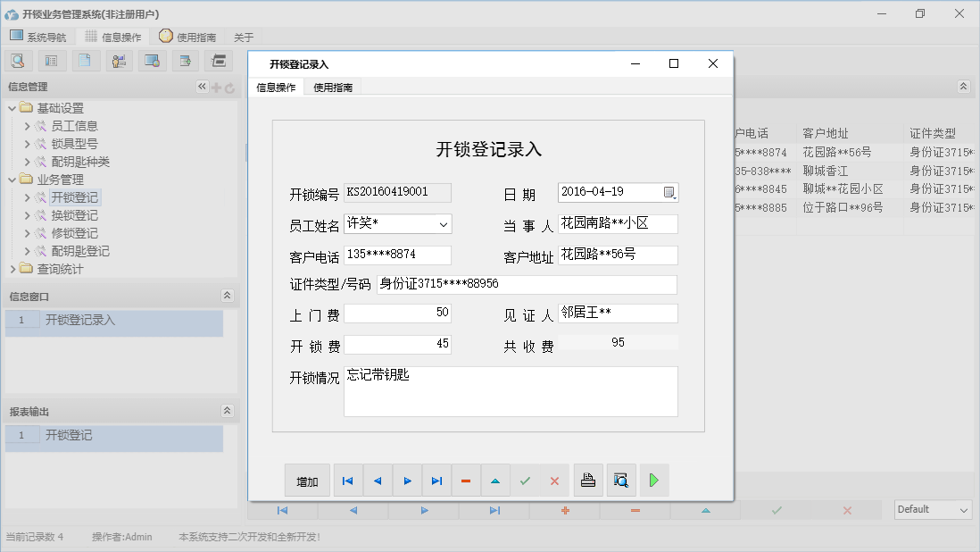Screen dimensions: 980x552
Task: Select the search/preview toolbar icon
Action: 18,60
